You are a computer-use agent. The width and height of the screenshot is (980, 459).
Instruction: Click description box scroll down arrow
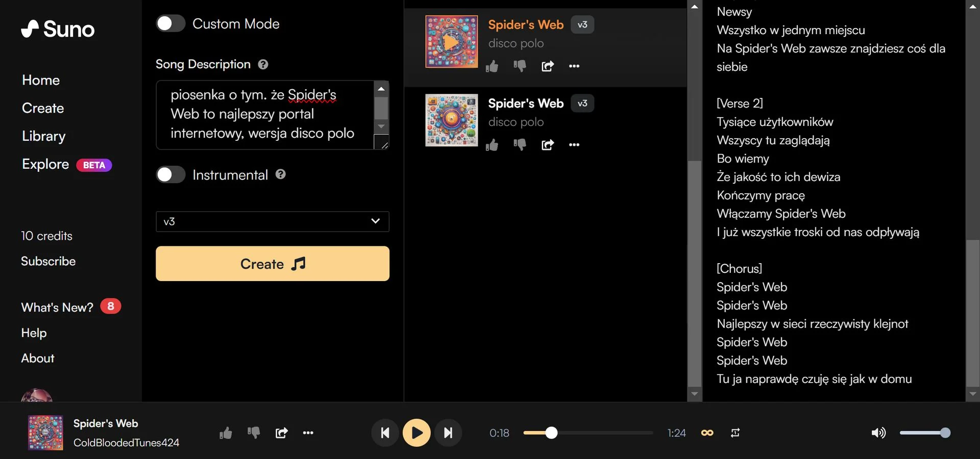pos(381,126)
